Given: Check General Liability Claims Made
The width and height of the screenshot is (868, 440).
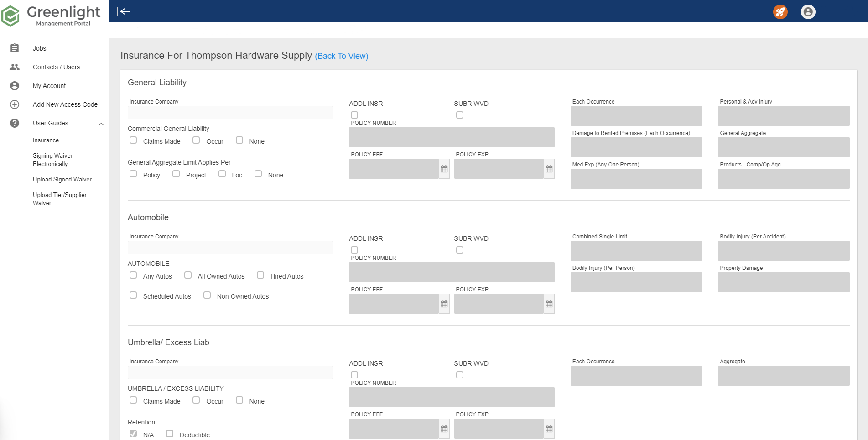Looking at the screenshot, I should coord(133,140).
